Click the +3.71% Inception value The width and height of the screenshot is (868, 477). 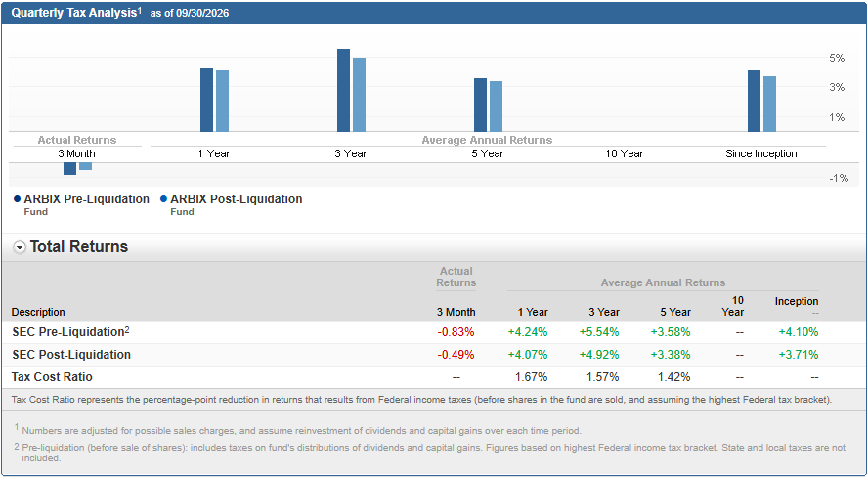point(799,355)
